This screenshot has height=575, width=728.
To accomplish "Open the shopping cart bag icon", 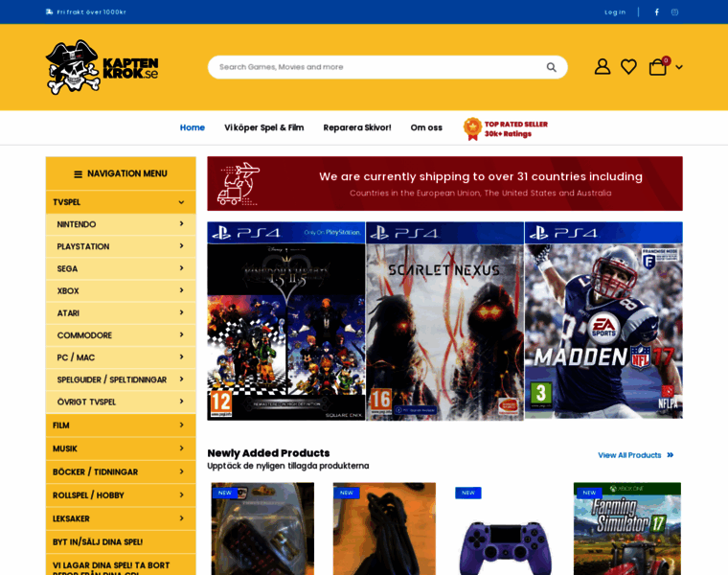I will 658,66.
